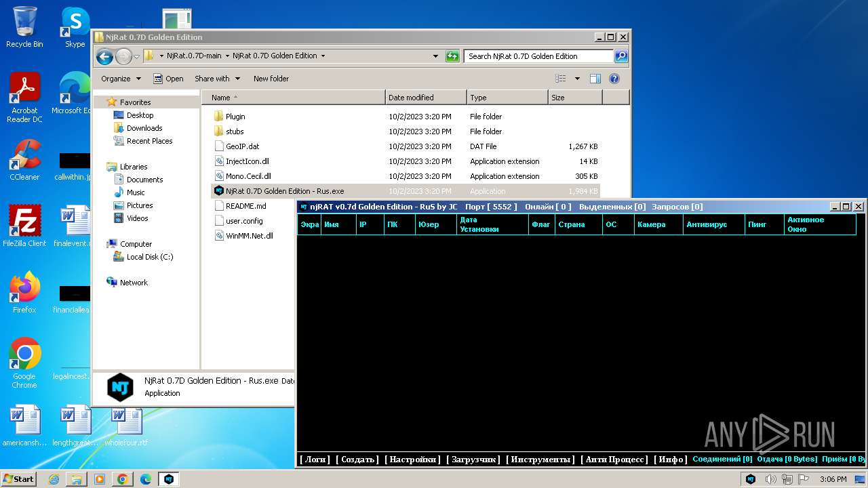
Task: Show the Explorer preview pane
Action: tap(595, 79)
